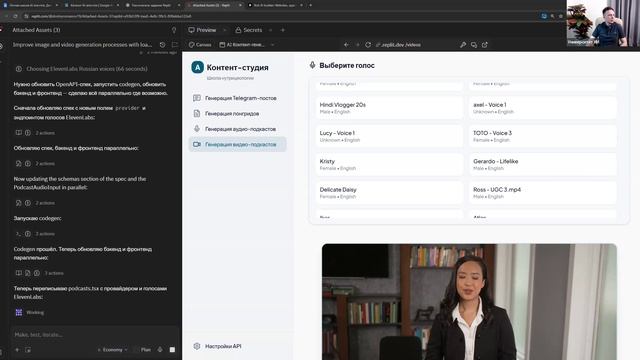Reload the preview page
This screenshot has width=640, height=360.
pos(368,44)
